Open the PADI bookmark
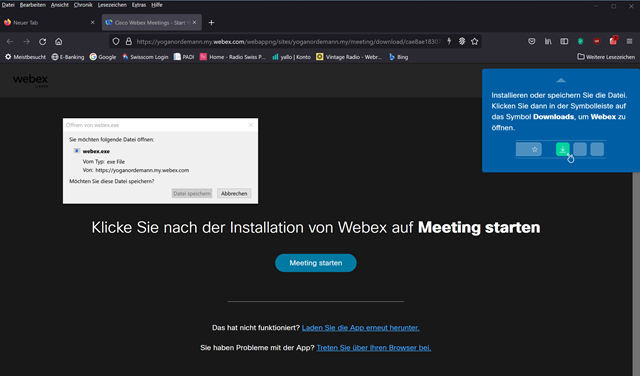This screenshot has width=640, height=376. pyautogui.click(x=184, y=57)
